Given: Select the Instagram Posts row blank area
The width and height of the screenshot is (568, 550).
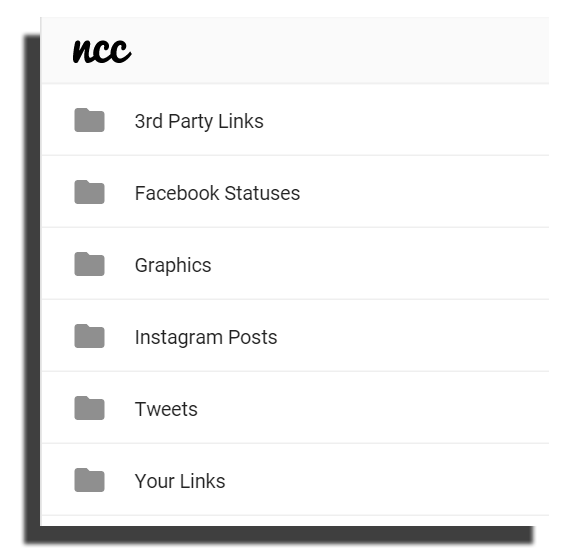Looking at the screenshot, I should 413,336.
